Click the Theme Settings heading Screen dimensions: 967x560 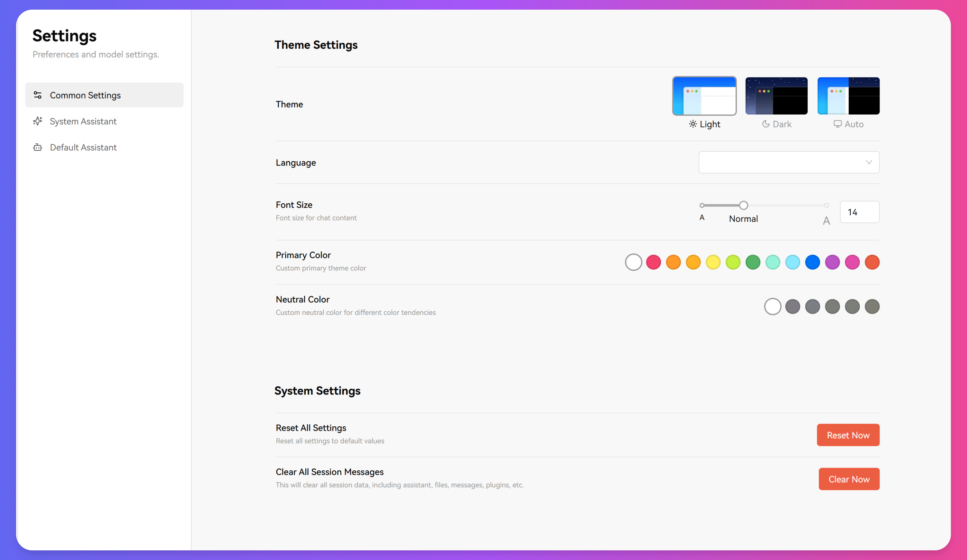(316, 45)
